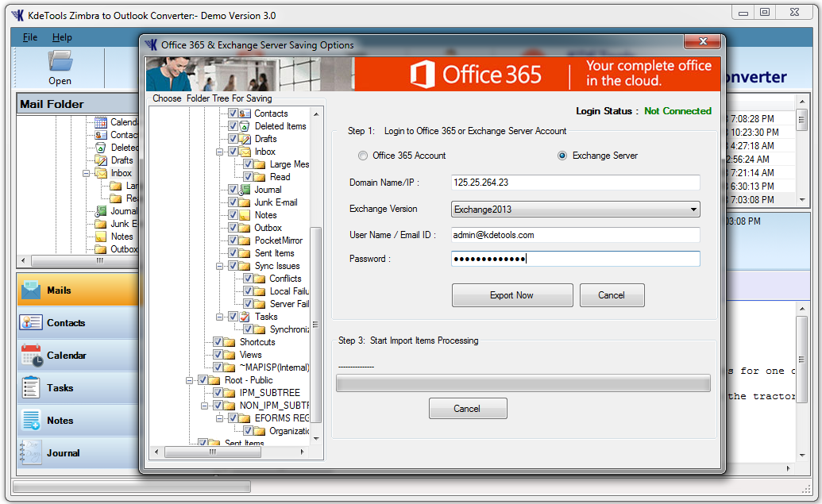This screenshot has height=504, width=822.
Task: Click the saving tree vertical scrollbar thumb
Action: (x=315, y=325)
